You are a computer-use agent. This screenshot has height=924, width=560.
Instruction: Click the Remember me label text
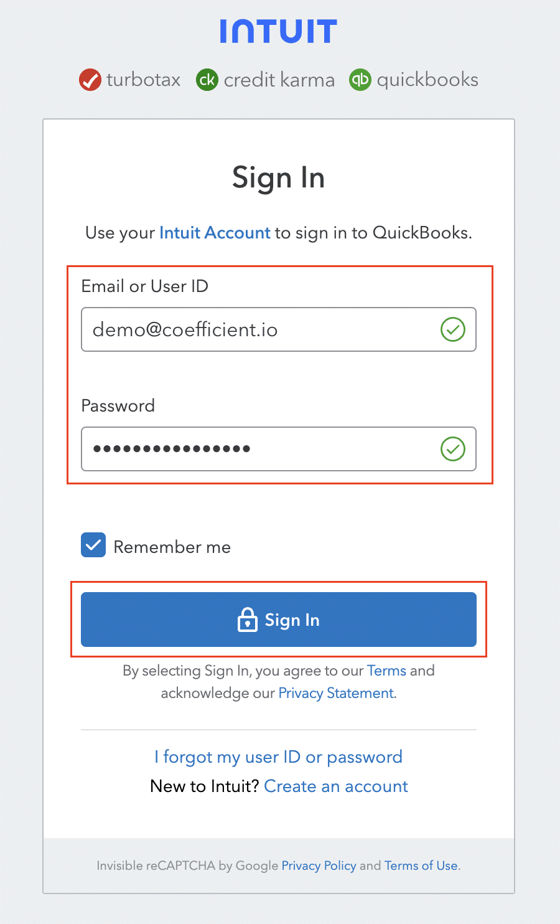[x=172, y=547]
